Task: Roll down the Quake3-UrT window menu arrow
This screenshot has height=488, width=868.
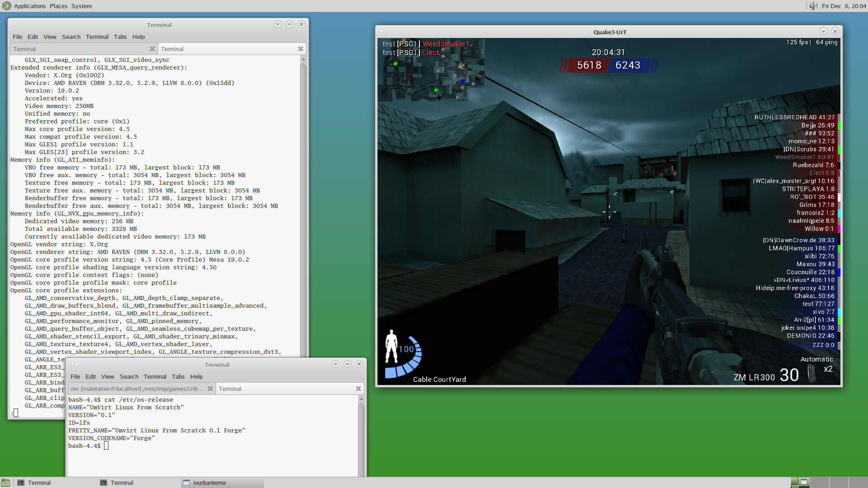Action: pos(823,31)
